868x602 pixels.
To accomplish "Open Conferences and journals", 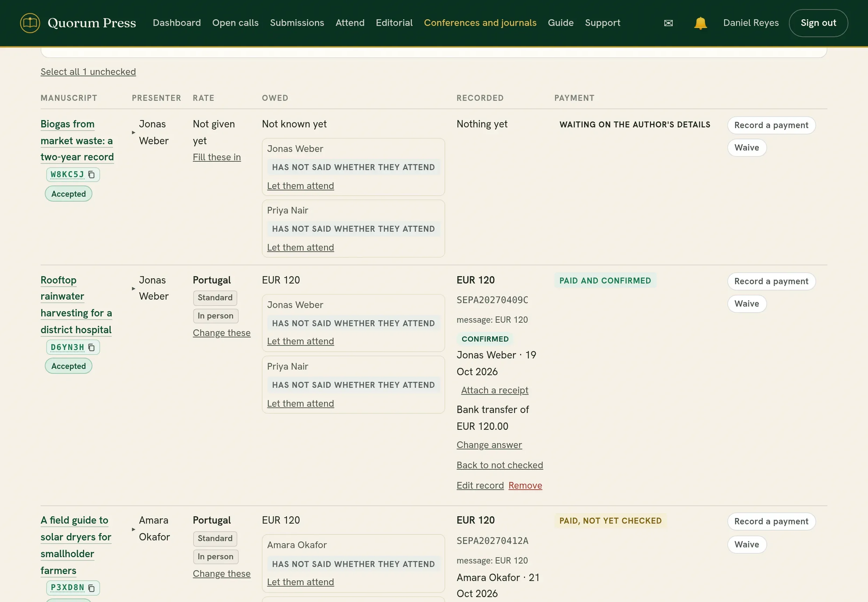I will point(480,23).
